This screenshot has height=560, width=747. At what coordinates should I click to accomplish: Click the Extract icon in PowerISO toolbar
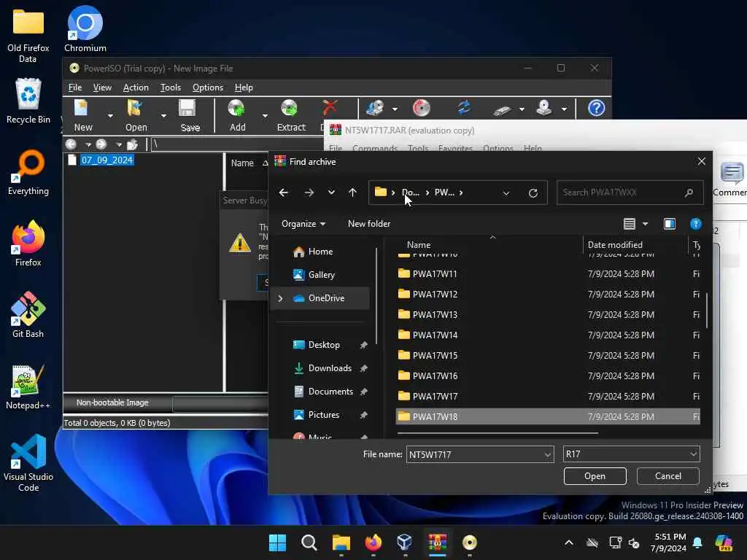click(289, 109)
